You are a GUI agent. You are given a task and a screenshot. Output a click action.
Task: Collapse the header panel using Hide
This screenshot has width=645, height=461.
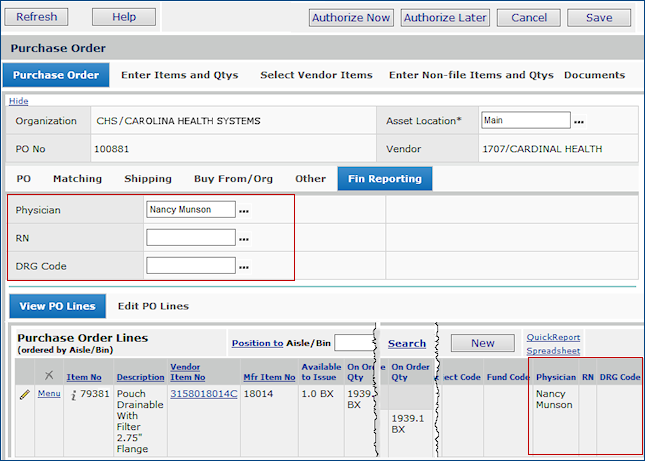coord(18,101)
